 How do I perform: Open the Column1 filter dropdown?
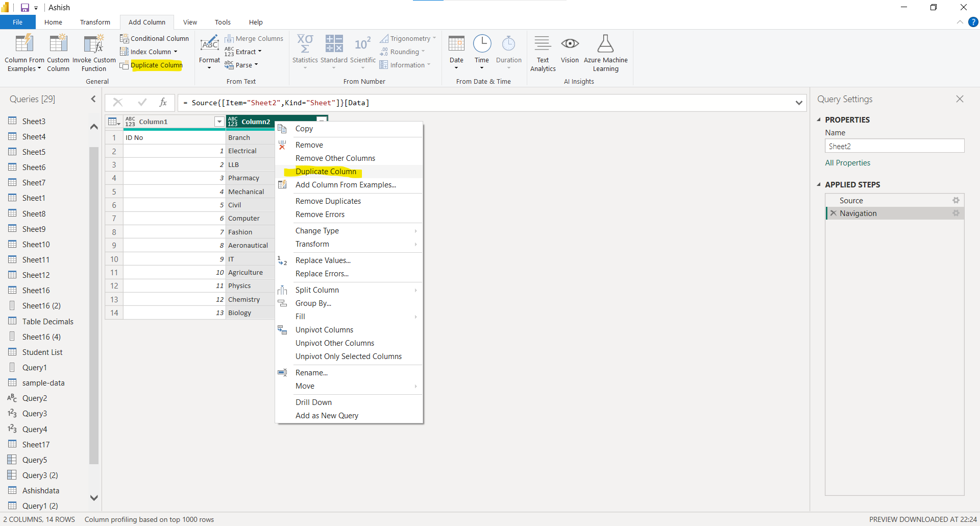tap(219, 122)
